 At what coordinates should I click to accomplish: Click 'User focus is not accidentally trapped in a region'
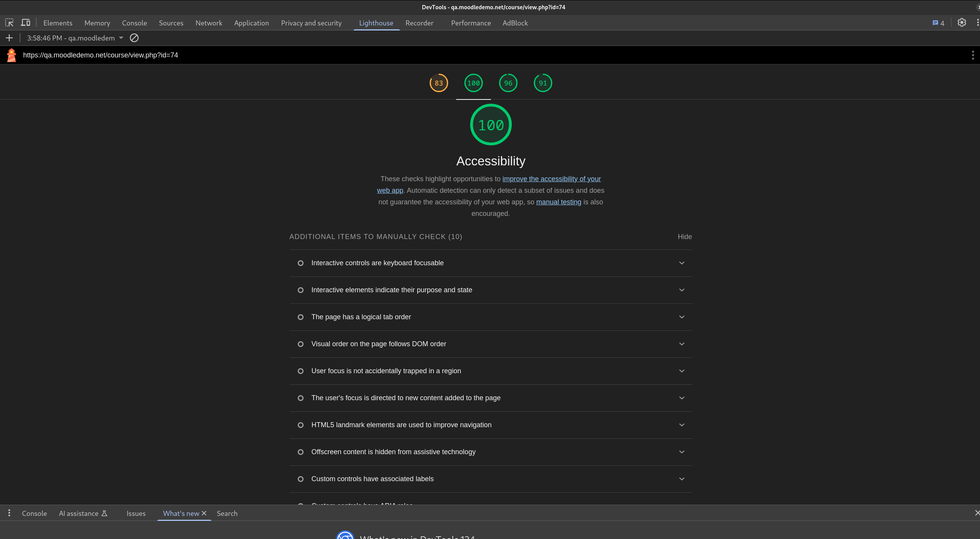pos(386,371)
